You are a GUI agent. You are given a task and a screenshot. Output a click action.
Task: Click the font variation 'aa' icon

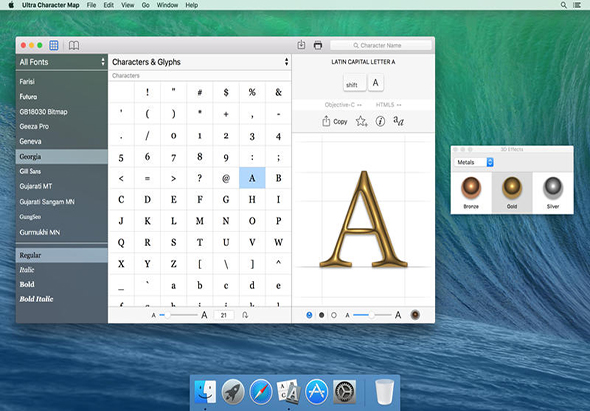click(398, 121)
